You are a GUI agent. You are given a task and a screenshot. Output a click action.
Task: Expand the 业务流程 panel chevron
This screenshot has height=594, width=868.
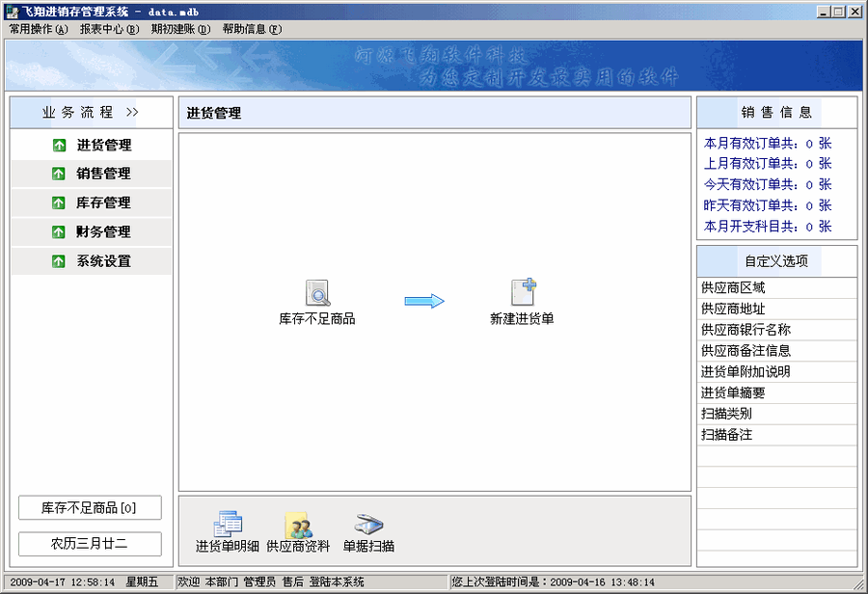pos(134,112)
